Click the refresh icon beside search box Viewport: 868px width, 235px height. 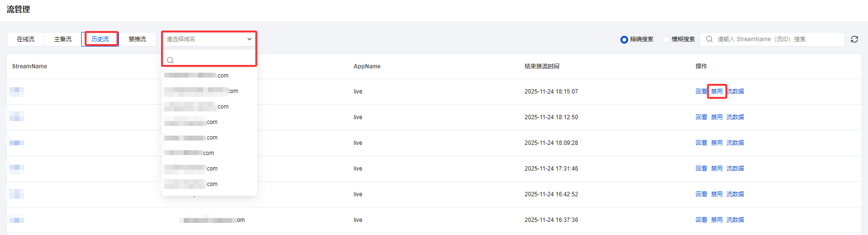tap(854, 39)
